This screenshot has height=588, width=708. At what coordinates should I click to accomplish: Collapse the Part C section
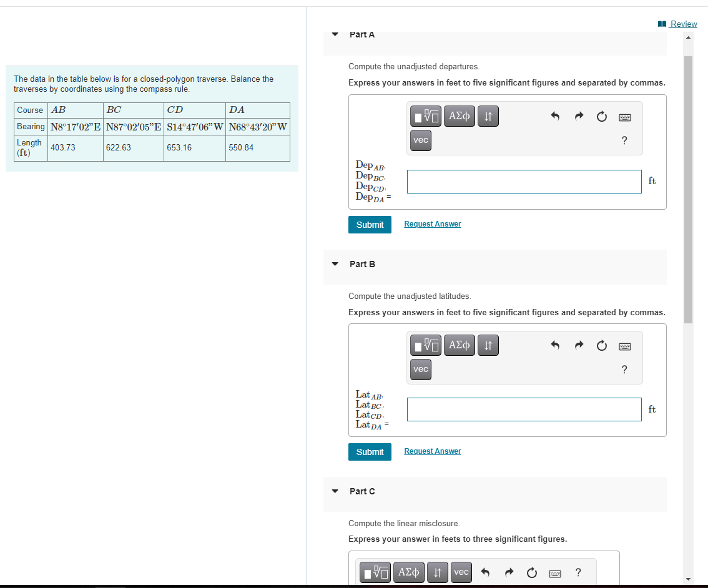click(335, 491)
